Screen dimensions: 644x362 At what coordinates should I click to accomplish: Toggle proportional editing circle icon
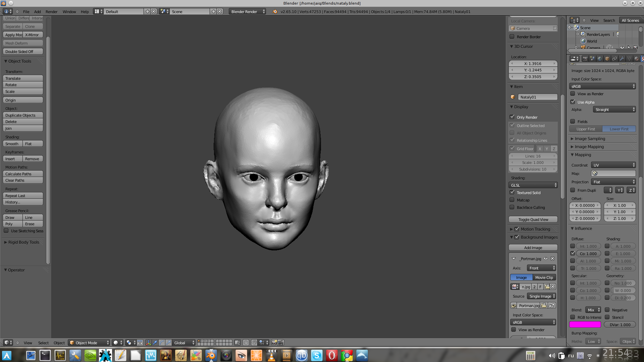pyautogui.click(x=246, y=343)
